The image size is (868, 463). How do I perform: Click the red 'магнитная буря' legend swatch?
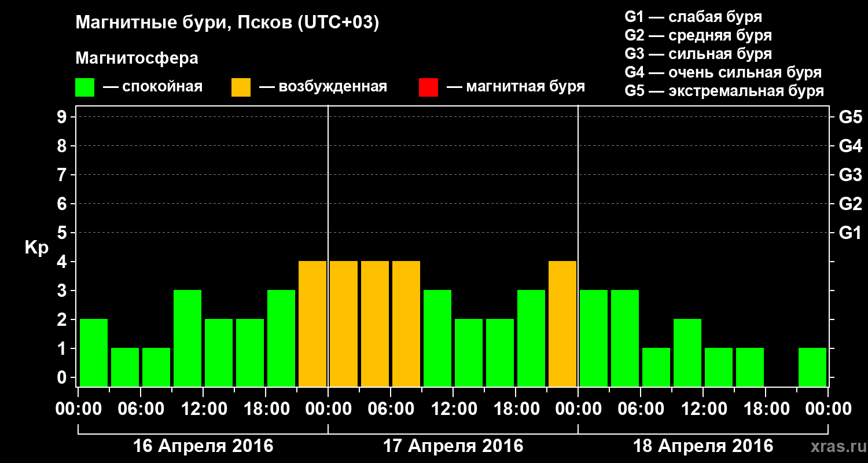428,87
